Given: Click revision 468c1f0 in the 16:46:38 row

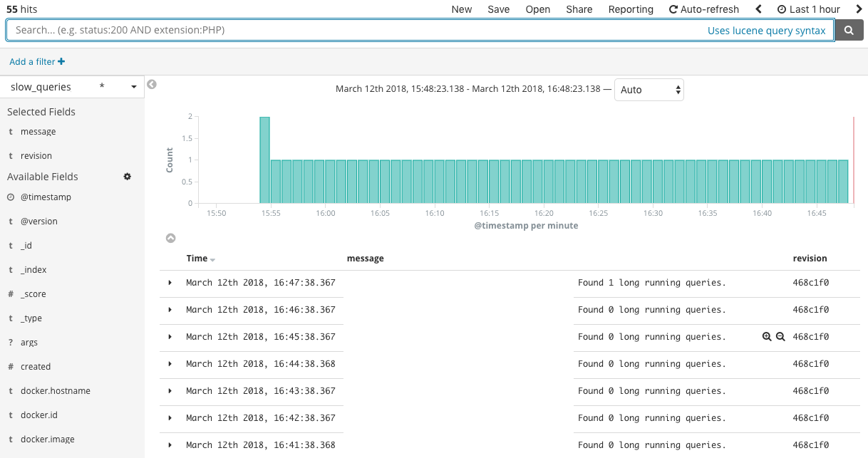Looking at the screenshot, I should 811,310.
